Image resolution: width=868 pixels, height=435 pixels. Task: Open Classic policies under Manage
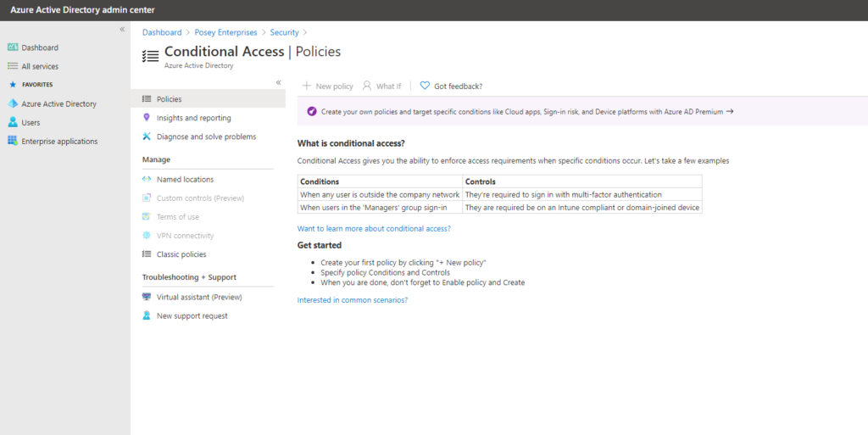click(181, 254)
